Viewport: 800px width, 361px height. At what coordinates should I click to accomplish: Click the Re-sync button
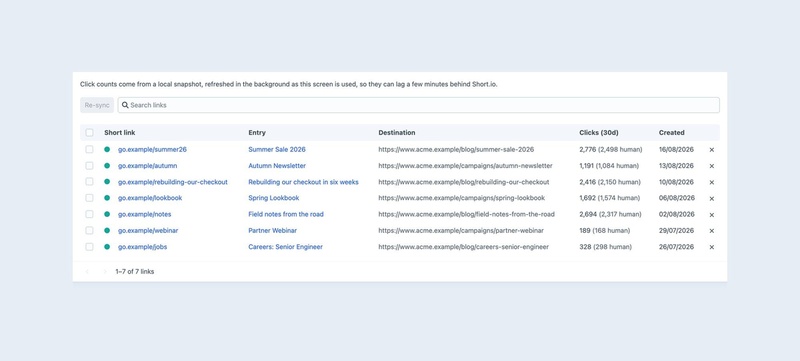97,105
